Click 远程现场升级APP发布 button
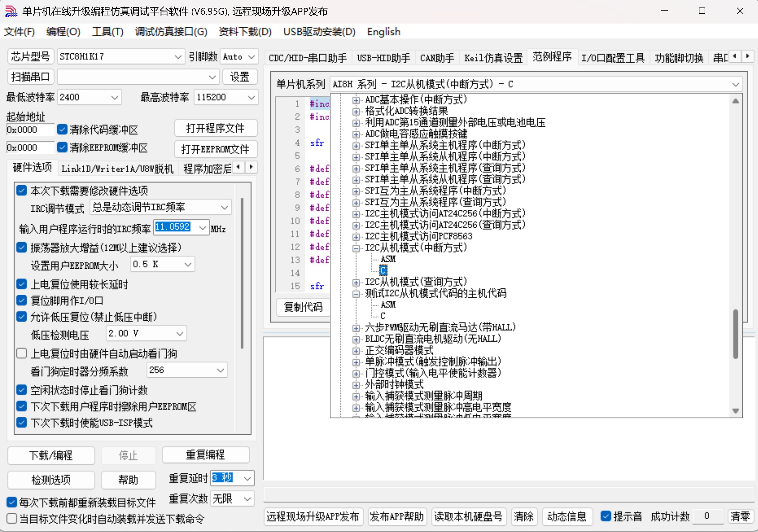 pos(313,516)
